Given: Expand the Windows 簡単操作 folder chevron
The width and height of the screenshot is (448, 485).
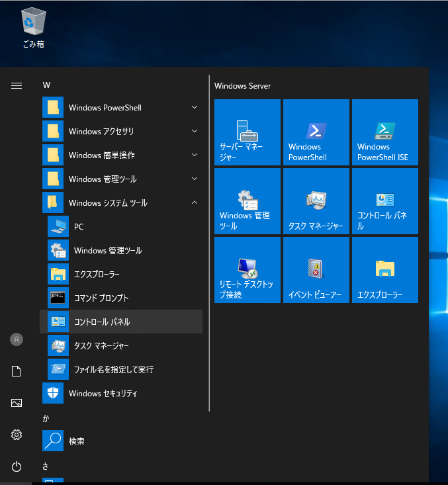Looking at the screenshot, I should (x=195, y=155).
